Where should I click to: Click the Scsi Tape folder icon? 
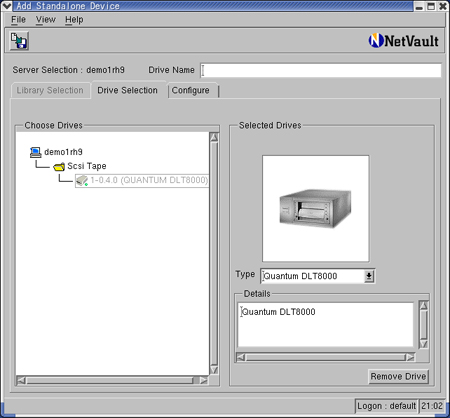[x=59, y=166]
